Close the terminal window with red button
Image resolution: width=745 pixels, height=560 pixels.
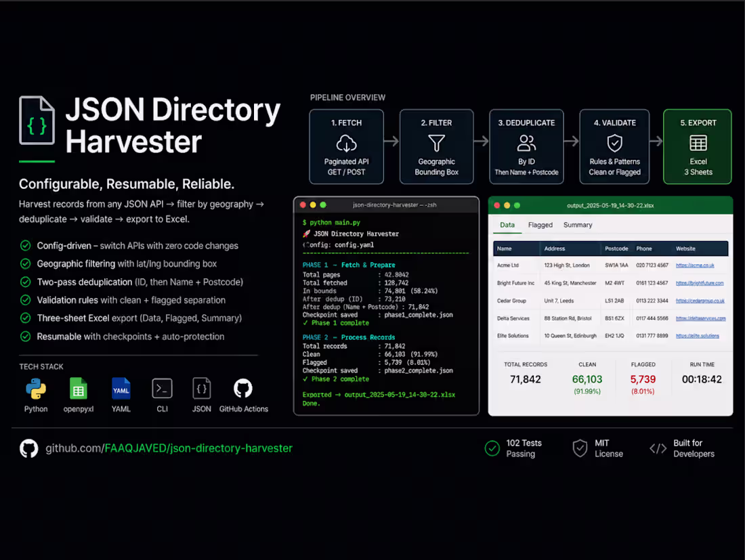coord(303,205)
